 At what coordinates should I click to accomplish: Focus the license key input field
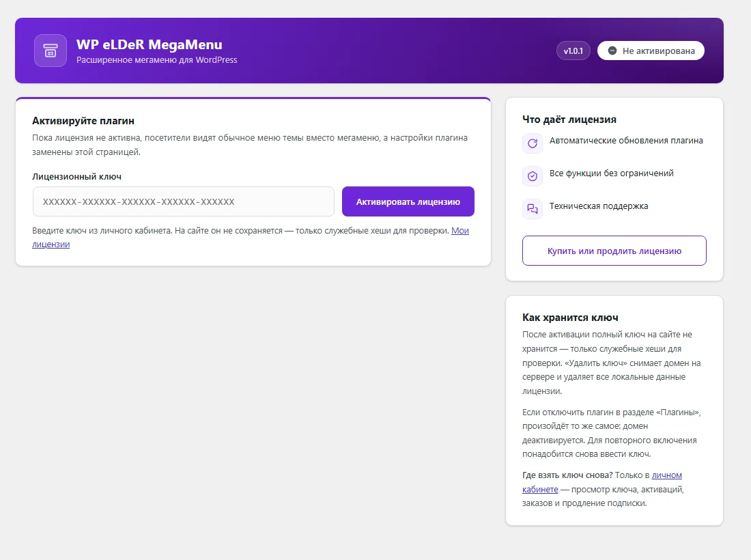tap(184, 201)
